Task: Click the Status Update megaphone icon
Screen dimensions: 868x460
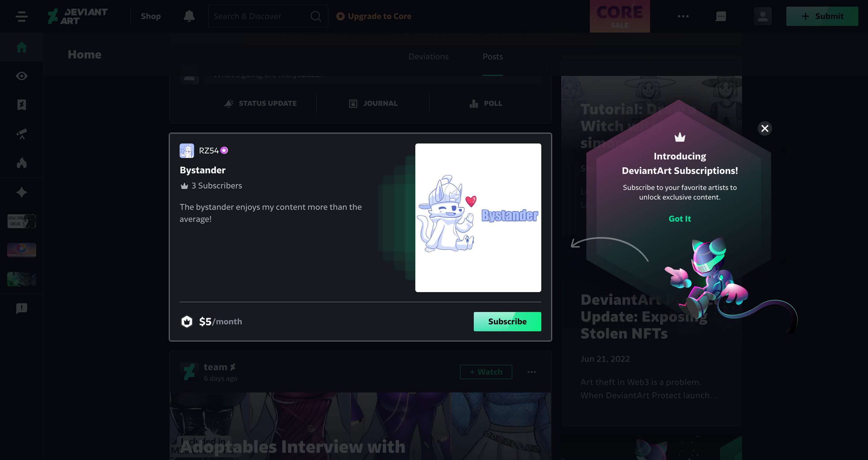Action: [229, 103]
